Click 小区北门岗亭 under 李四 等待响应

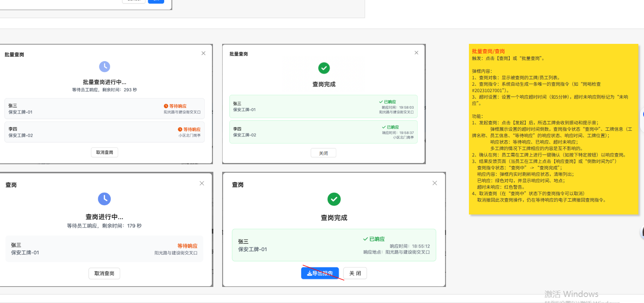190,136
